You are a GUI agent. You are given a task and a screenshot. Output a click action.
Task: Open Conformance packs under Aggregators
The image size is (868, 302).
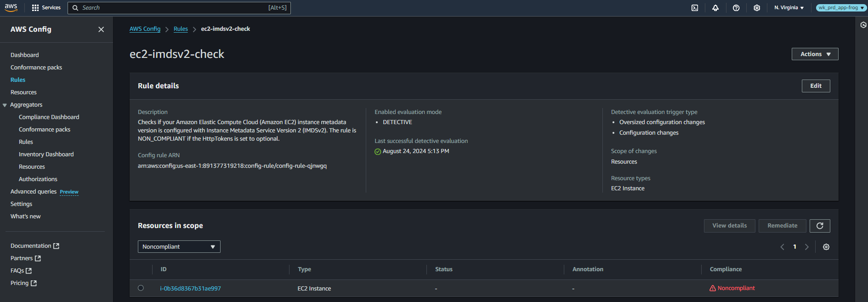coord(45,130)
